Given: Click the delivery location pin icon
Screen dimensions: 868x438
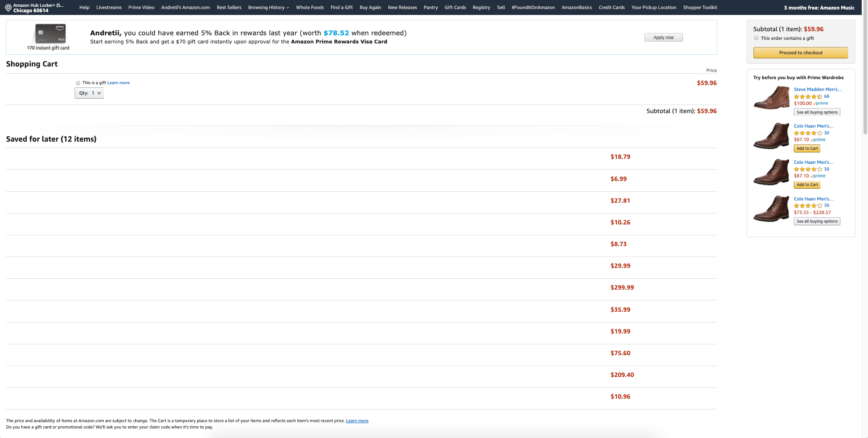Looking at the screenshot, I should 8,8.
